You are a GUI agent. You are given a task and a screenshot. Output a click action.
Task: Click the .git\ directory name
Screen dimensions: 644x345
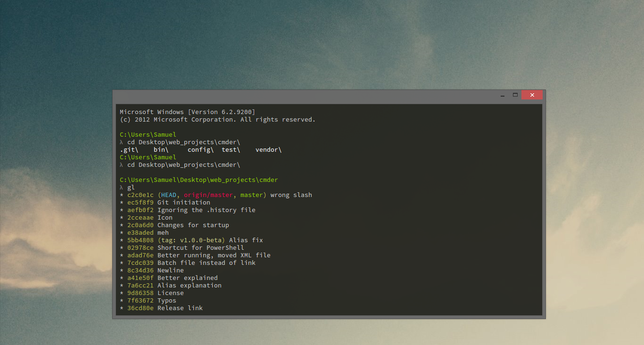coord(128,149)
